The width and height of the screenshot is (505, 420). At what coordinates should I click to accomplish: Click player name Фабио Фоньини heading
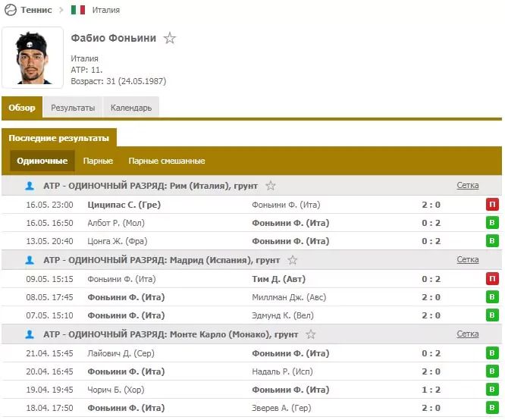click(x=114, y=38)
